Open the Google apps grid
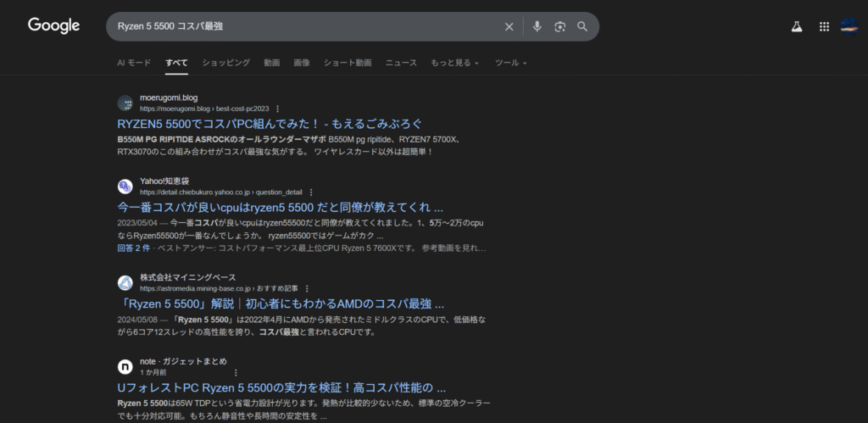868x423 pixels. [x=824, y=26]
